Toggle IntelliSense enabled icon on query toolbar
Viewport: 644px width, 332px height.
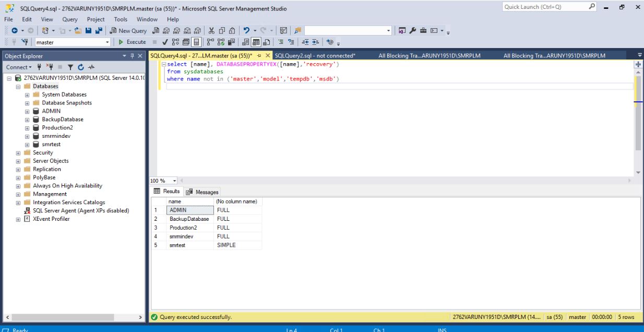(x=196, y=42)
